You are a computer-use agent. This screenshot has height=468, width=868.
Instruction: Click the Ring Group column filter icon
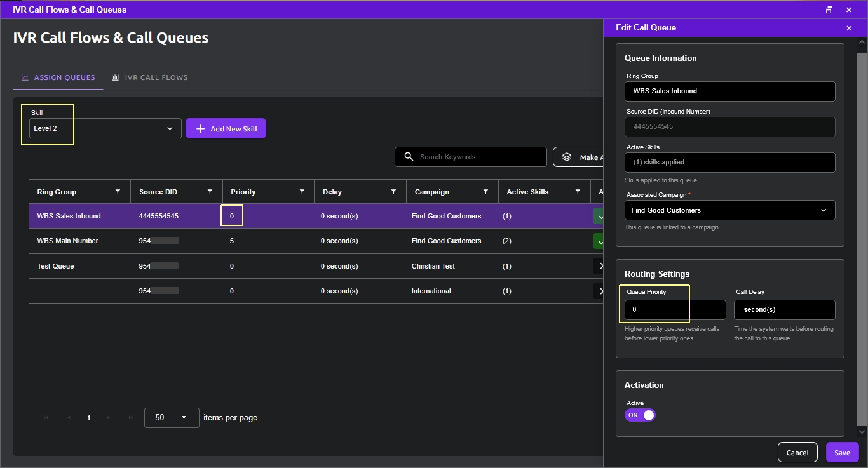coord(118,192)
